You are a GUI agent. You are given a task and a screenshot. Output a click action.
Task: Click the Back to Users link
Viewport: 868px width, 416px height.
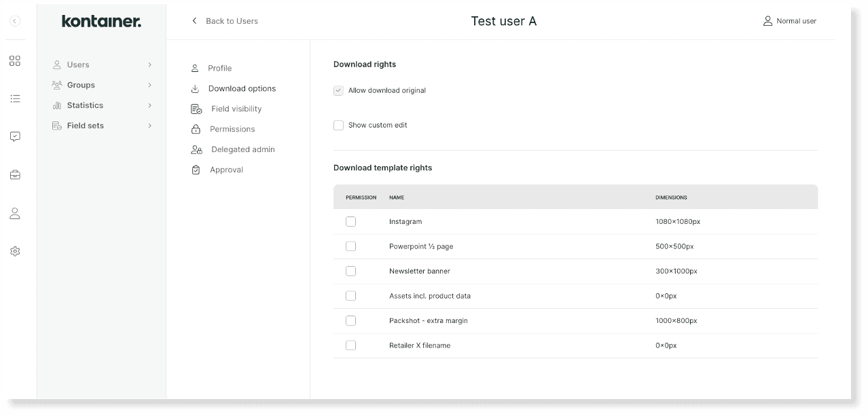pos(224,21)
